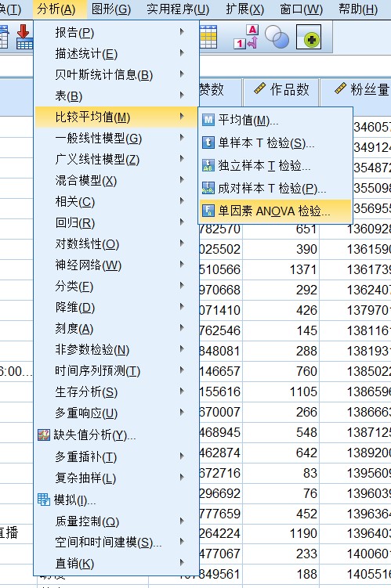The width and height of the screenshot is (391, 588).
Task: Choose 缺失值分析(Y)... menu item
Action: [x=117, y=435]
